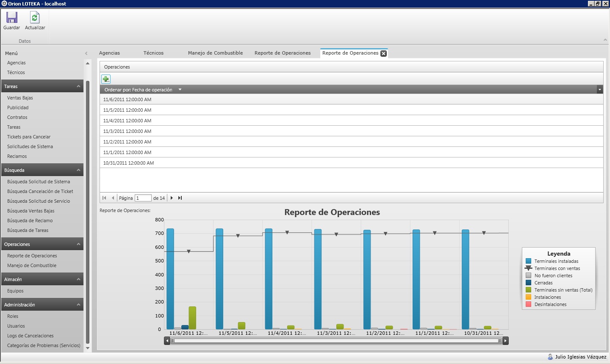Click the Guardar save icon
The height and width of the screenshot is (364, 610).
coord(12,17)
